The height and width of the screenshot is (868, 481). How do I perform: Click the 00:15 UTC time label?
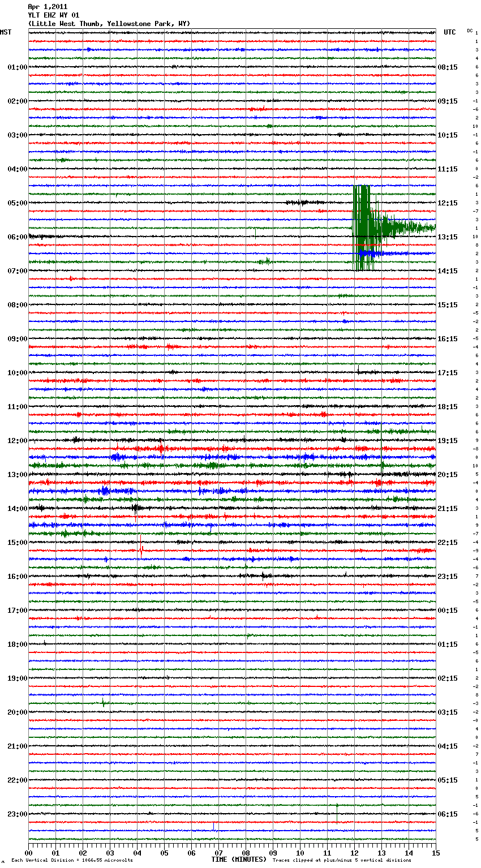tap(448, 611)
